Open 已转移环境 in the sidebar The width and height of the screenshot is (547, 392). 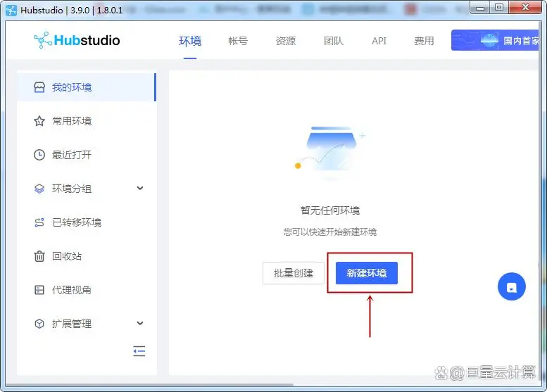click(x=86, y=222)
